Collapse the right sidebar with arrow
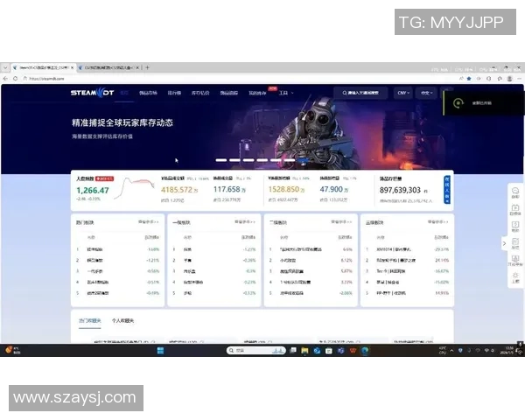Viewport: 525px width, 420px height. (x=504, y=243)
